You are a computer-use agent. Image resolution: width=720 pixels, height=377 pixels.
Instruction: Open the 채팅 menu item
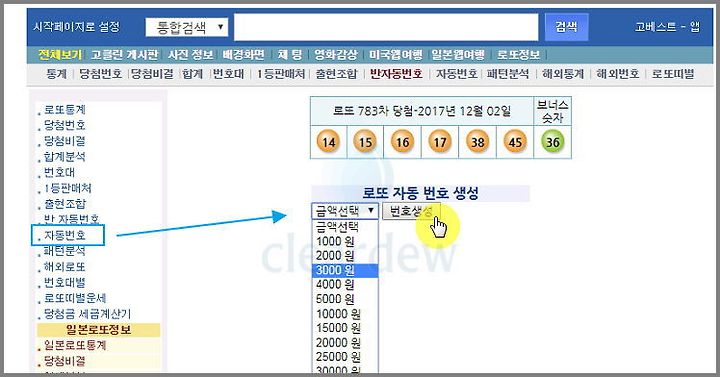pos(290,55)
